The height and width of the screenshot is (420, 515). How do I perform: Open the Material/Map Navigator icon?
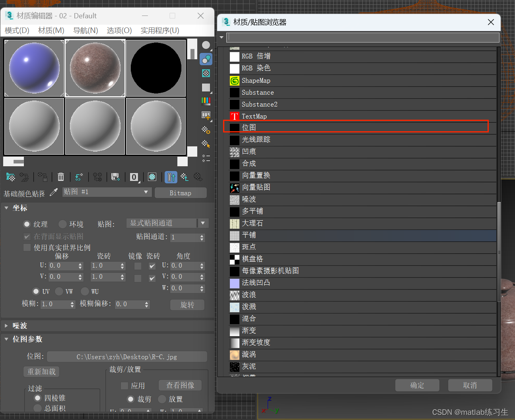pyautogui.click(x=206, y=158)
